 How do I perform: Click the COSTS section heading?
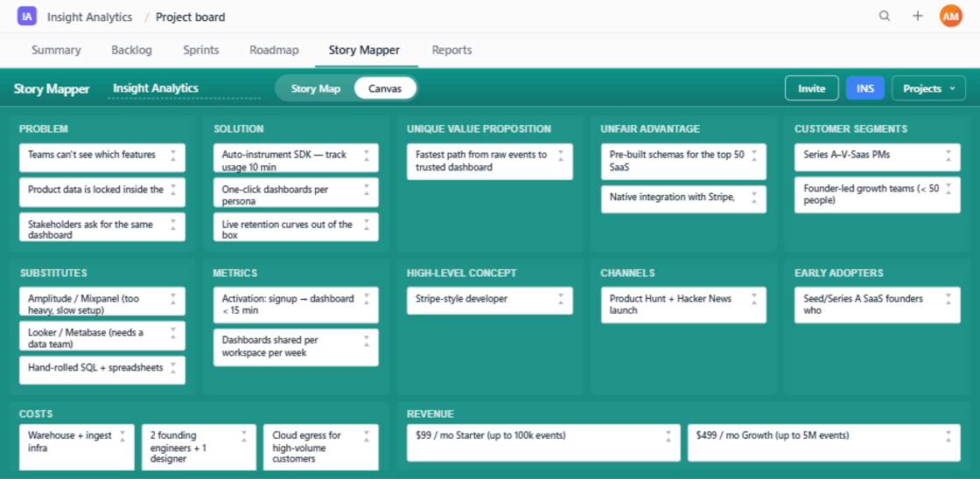point(36,414)
